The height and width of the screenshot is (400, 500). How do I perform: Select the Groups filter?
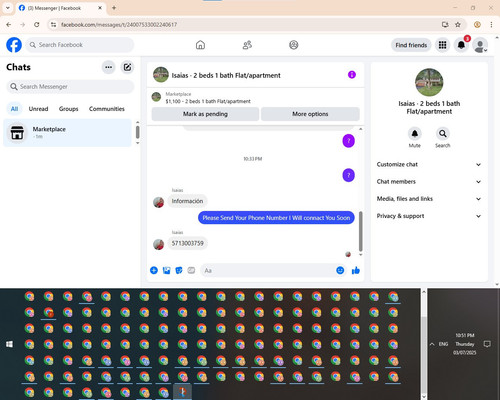coord(68,109)
